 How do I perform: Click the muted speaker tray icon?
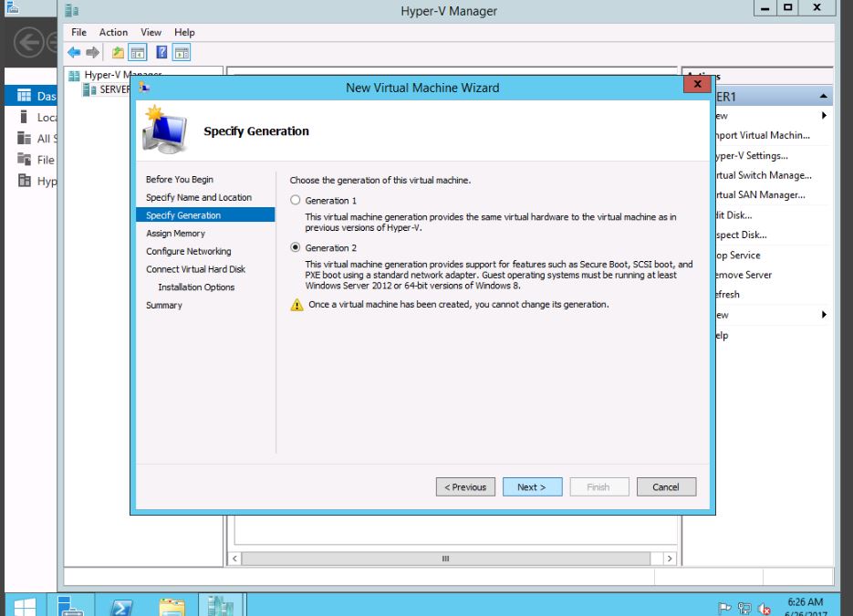[x=765, y=609]
